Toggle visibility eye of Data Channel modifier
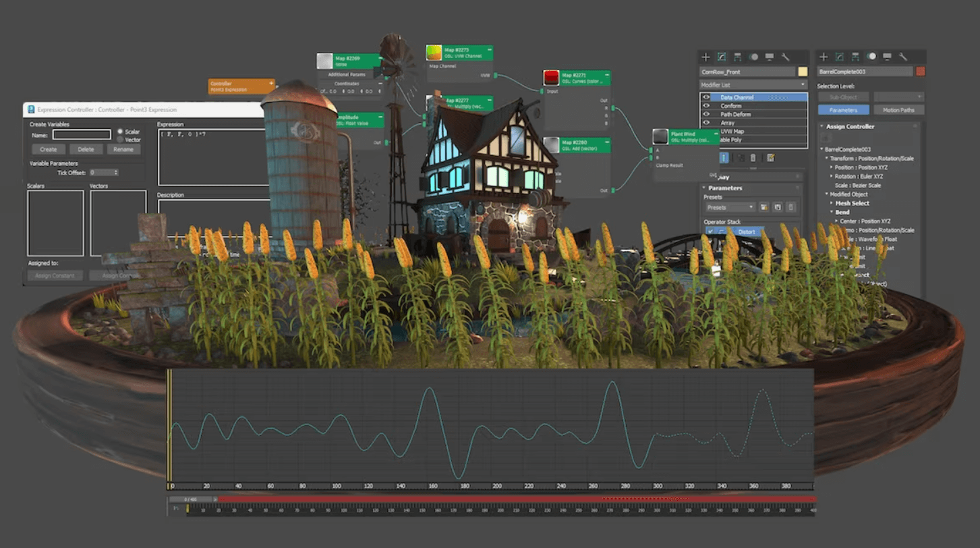Image resolution: width=980 pixels, height=548 pixels. pos(707,97)
